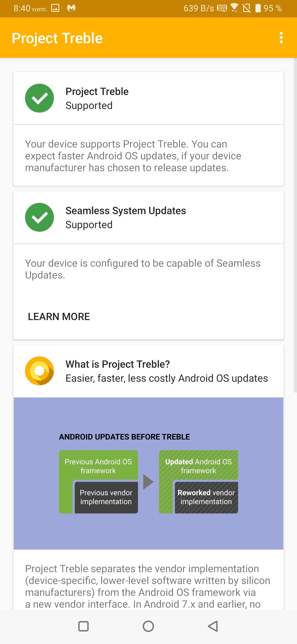Image resolution: width=297 pixels, height=644 pixels.
Task: Tap the green Project Treble checkmark icon
Action: pos(39,98)
